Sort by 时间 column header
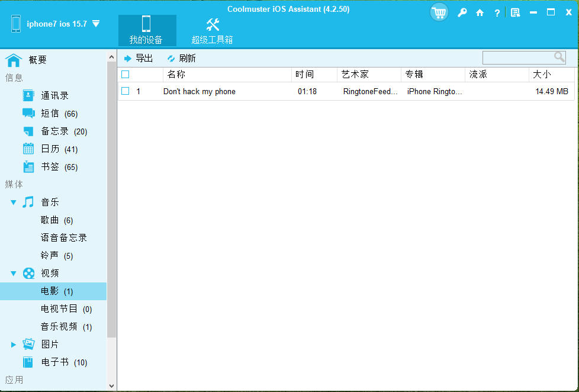Image resolution: width=579 pixels, height=392 pixels. [x=314, y=75]
